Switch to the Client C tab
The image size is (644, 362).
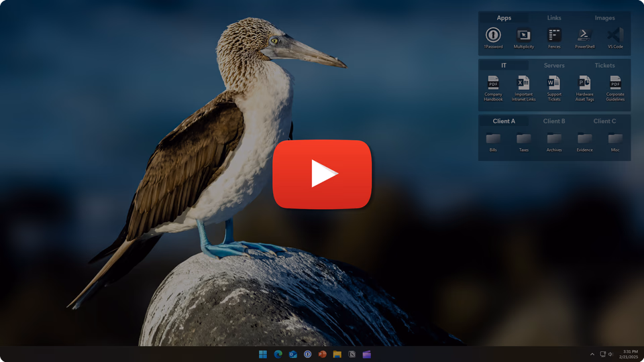(x=604, y=121)
